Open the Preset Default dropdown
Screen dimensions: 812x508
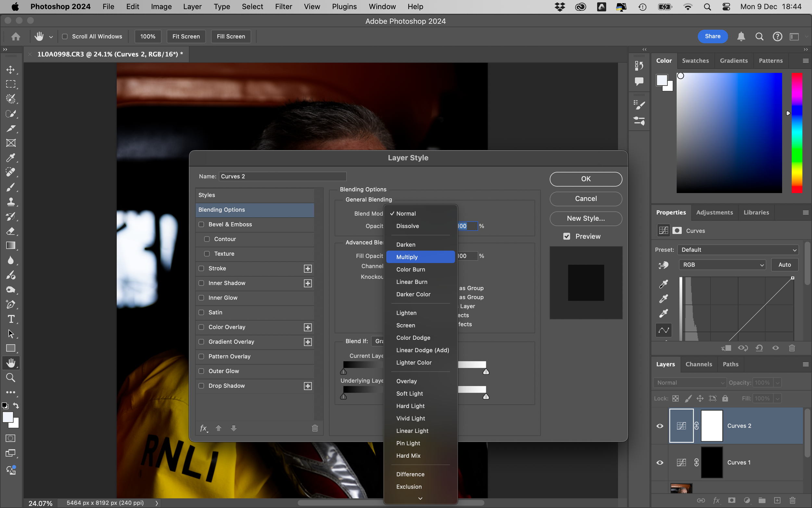[738, 250]
